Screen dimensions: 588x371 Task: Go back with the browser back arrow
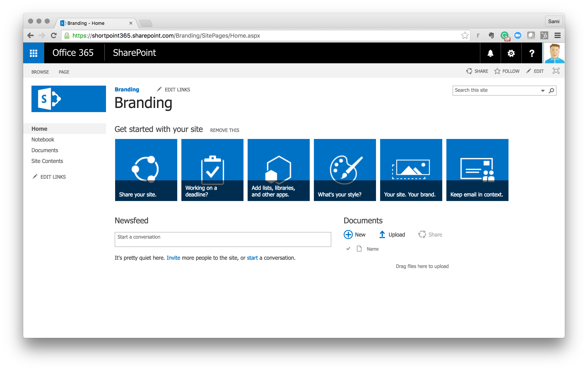click(x=30, y=36)
